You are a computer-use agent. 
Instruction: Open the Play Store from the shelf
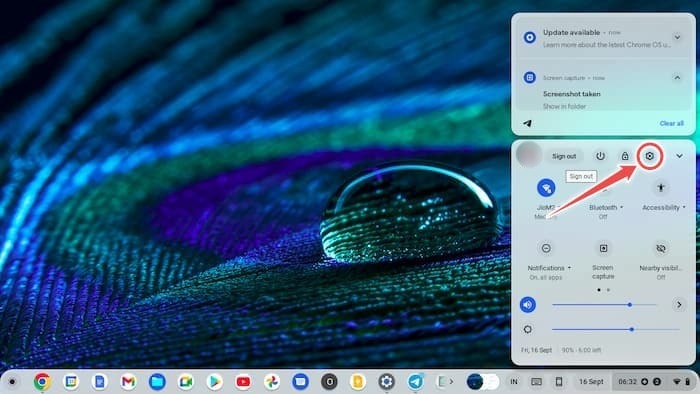point(214,382)
